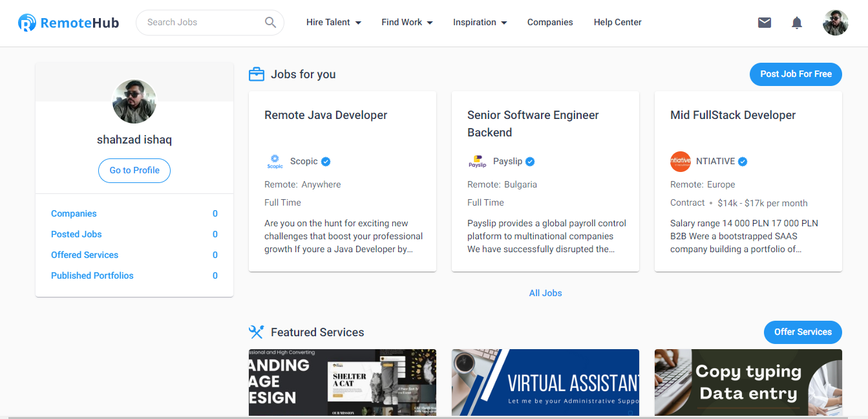Expand the Find Work dropdown

[x=407, y=23]
